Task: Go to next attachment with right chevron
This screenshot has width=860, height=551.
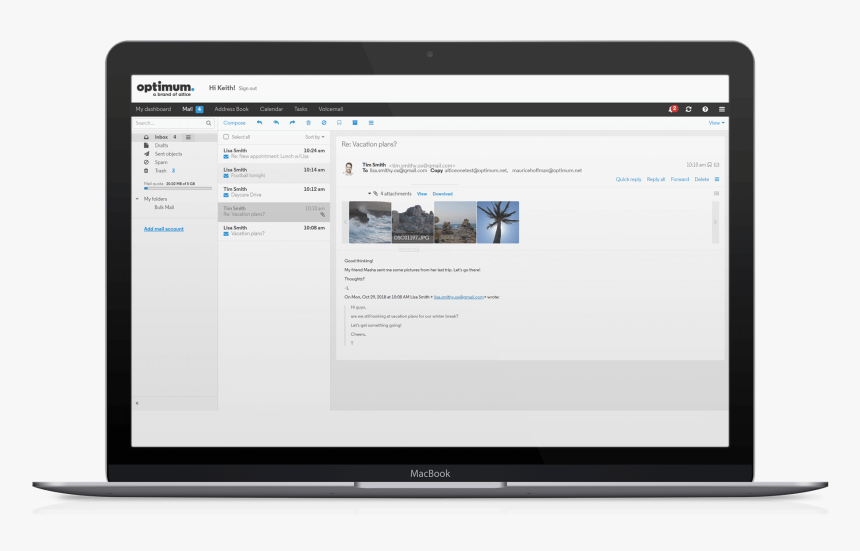Action: point(715,222)
